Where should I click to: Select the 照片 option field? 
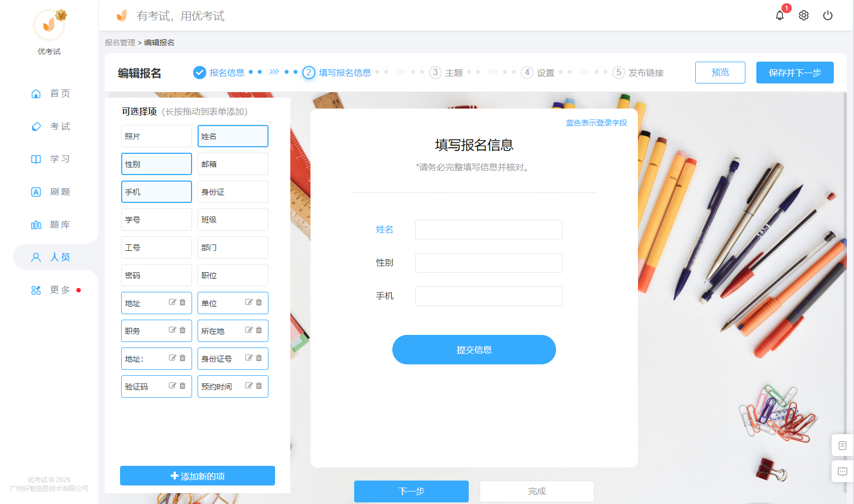pos(157,136)
